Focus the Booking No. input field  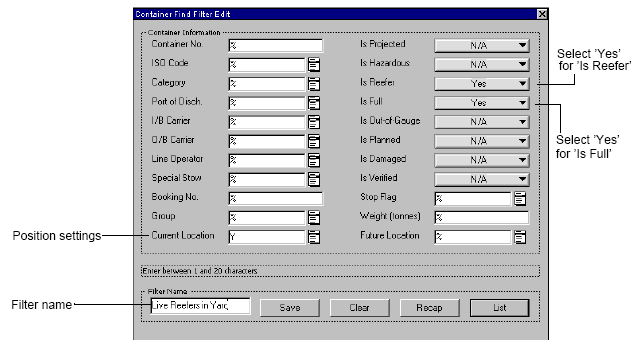click(x=276, y=198)
